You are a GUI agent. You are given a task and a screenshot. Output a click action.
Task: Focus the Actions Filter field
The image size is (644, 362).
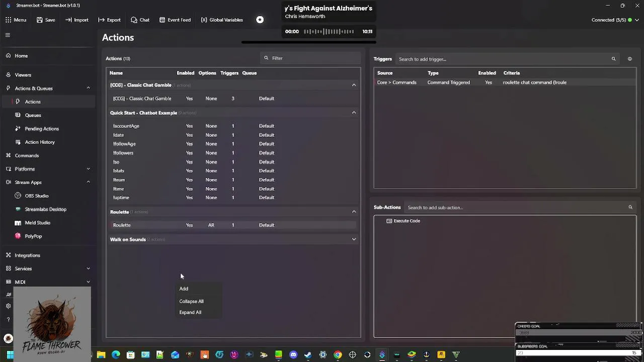[x=310, y=58]
